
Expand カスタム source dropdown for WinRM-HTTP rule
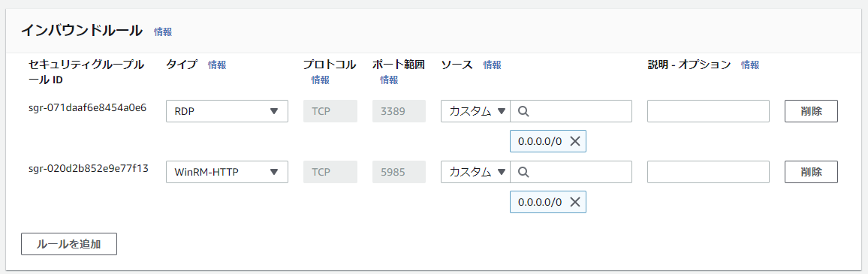(475, 172)
